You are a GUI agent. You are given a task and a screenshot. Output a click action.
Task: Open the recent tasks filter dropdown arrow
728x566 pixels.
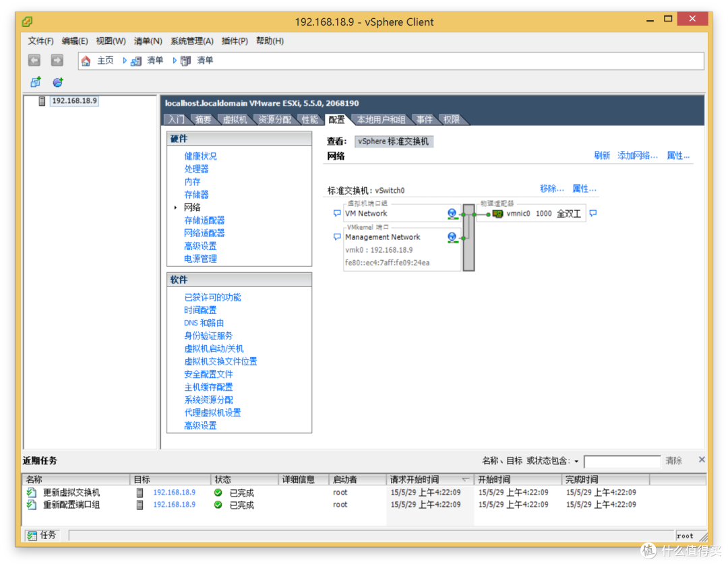[576, 462]
